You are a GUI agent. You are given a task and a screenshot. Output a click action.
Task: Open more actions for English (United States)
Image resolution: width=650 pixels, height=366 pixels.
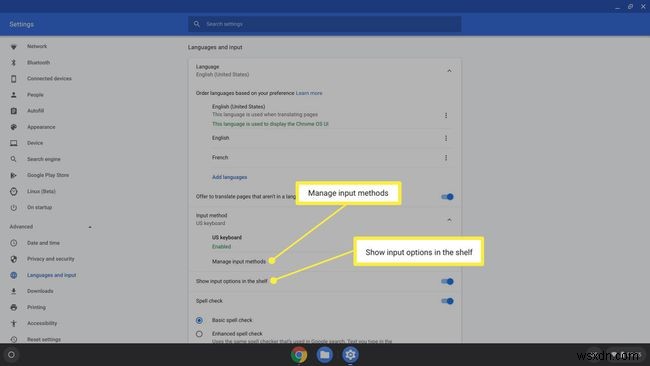tap(446, 115)
